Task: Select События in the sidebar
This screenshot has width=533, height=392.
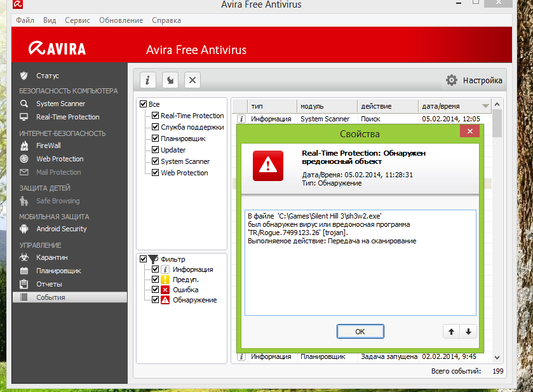Action: 70,297
